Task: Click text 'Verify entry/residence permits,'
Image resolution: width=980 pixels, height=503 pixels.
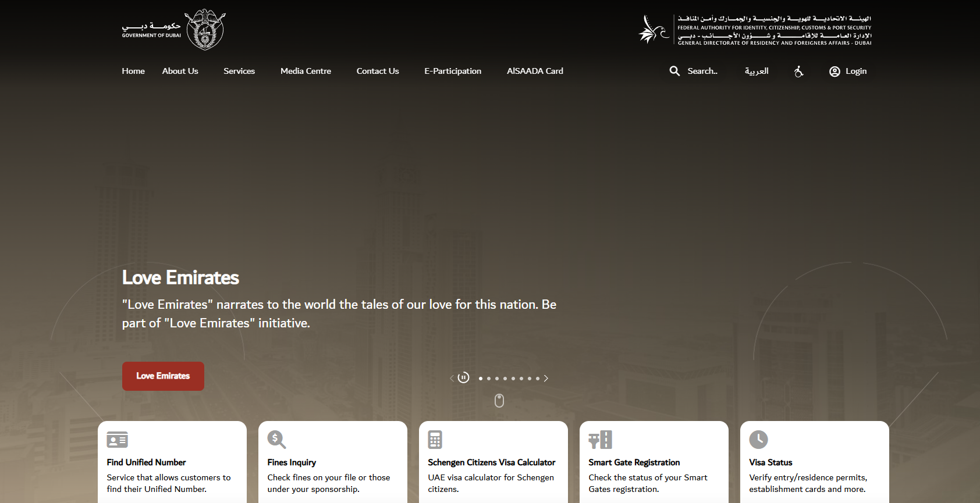Action: coord(808,477)
